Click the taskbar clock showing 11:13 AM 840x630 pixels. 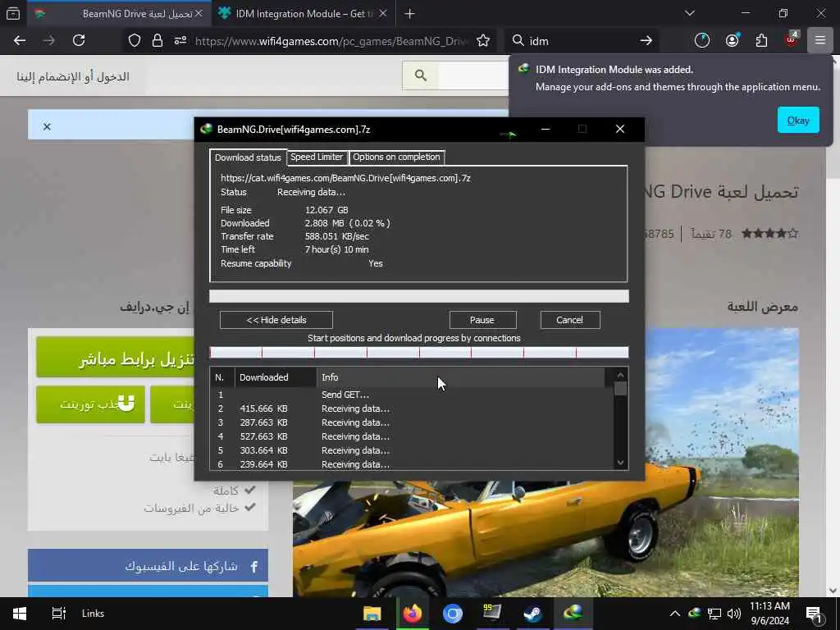769,614
